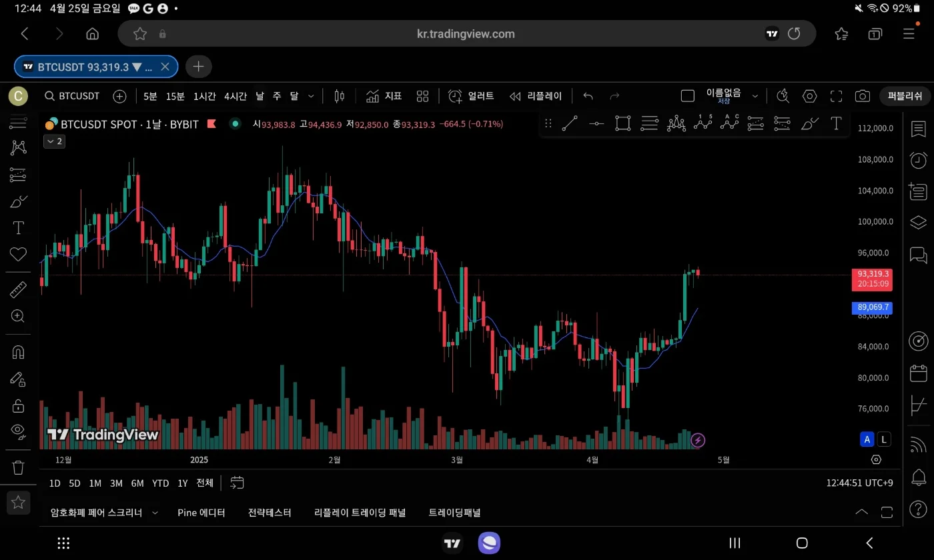The height and width of the screenshot is (560, 934).
Task: Select the rectangle drawing tool
Action: click(622, 123)
